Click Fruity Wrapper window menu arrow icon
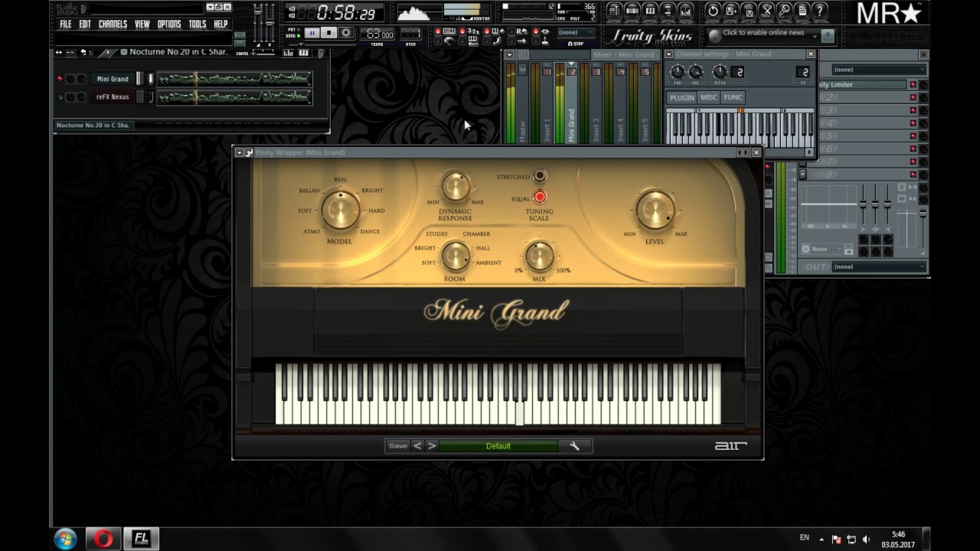Viewport: 980px width, 551px height. pos(239,153)
